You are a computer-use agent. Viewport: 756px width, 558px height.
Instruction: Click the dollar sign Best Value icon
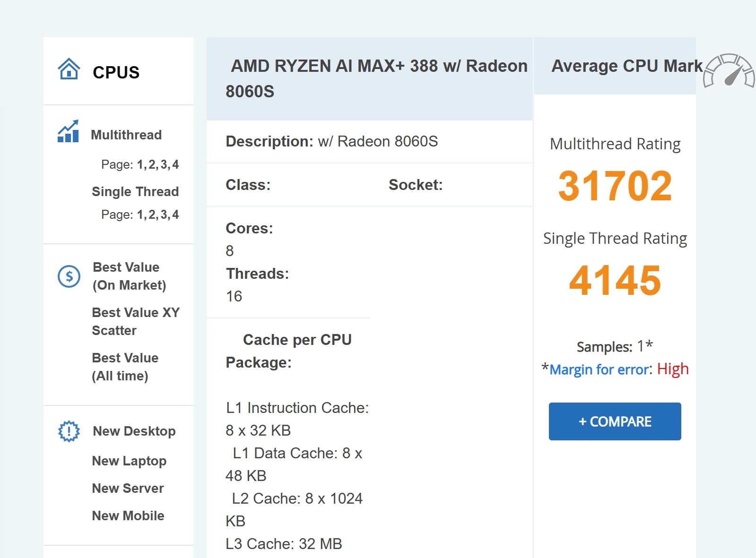(x=69, y=276)
